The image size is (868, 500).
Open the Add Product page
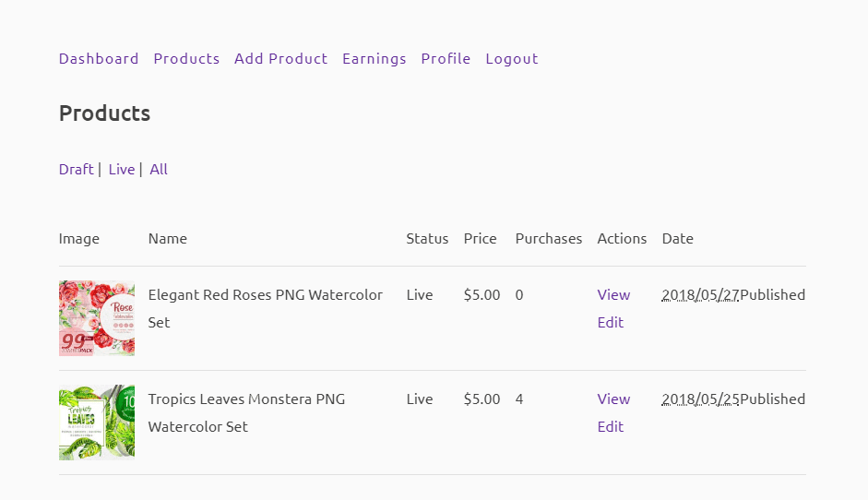coord(280,59)
